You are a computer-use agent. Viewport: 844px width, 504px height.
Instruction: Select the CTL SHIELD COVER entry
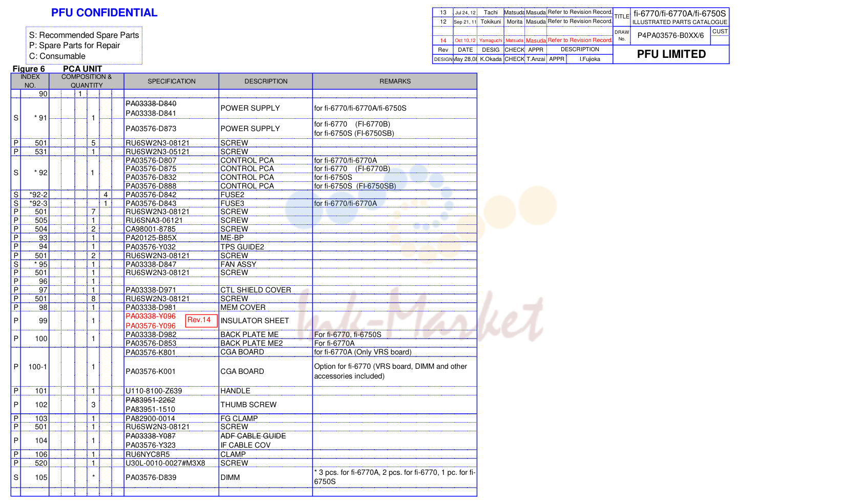(x=256, y=290)
